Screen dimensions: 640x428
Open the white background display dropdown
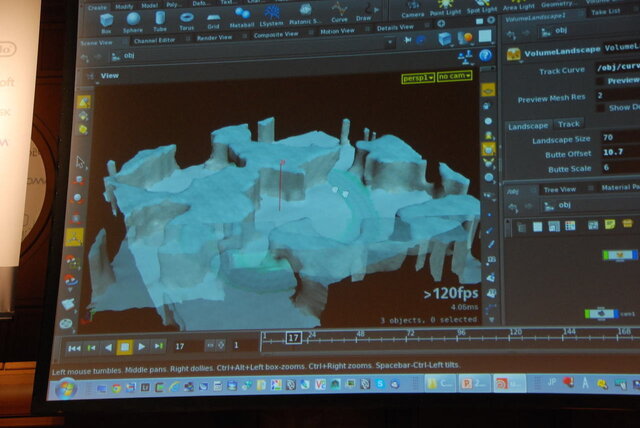(485, 37)
